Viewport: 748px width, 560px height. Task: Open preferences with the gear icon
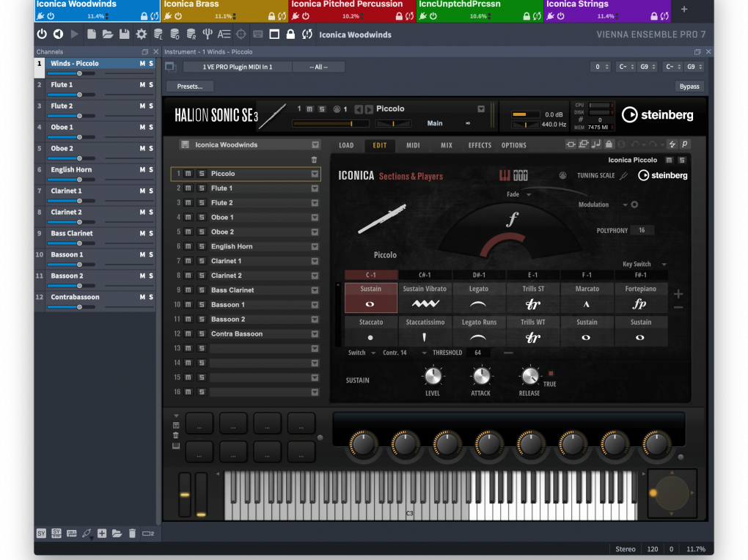(x=142, y=34)
